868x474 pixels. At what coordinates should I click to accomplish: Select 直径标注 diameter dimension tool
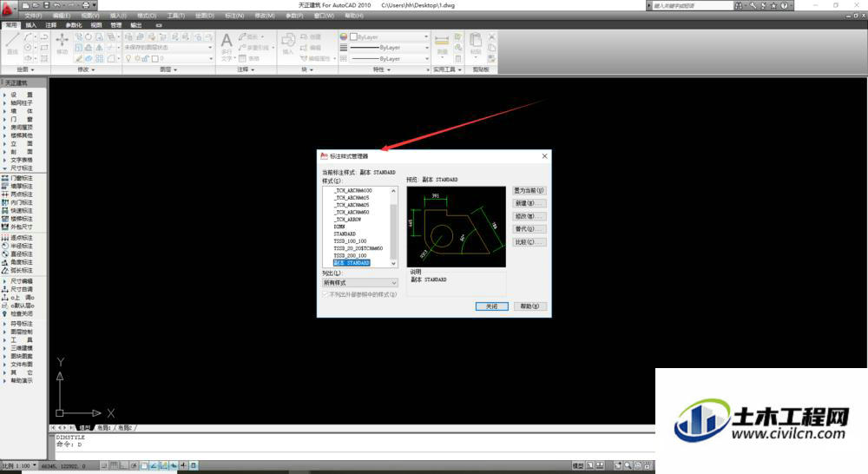tap(17, 253)
